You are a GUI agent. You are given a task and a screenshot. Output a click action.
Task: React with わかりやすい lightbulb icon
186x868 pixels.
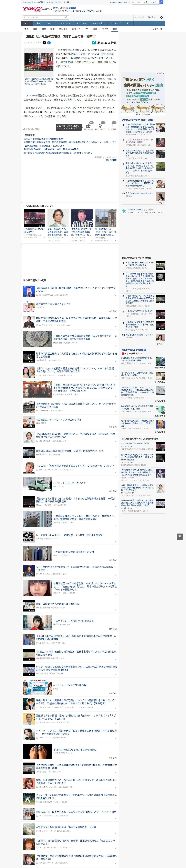tap(100, 126)
